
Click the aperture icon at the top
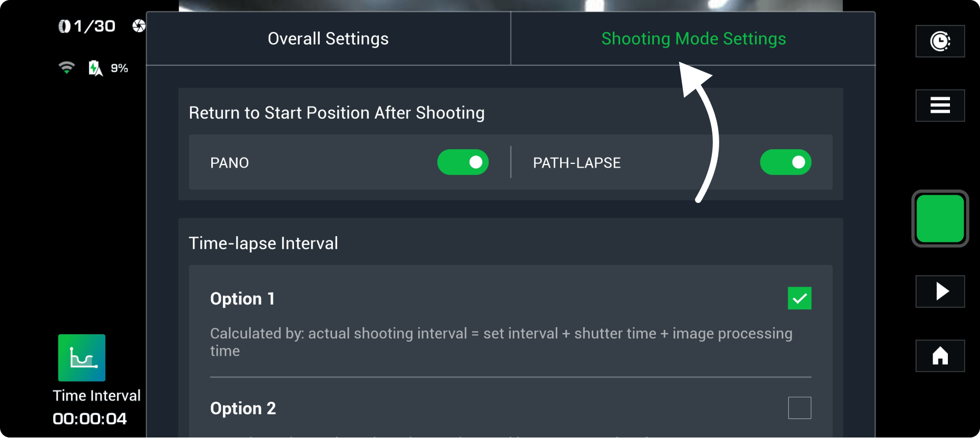coord(139,25)
